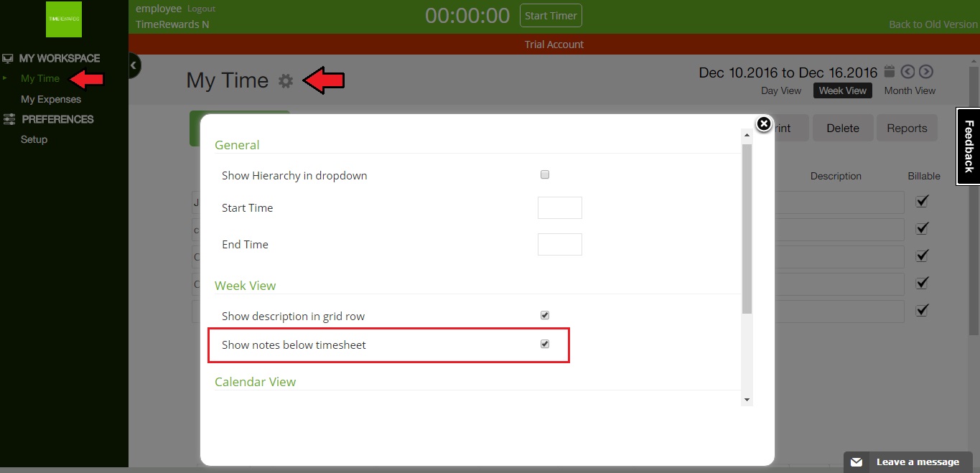
Task: Collapse the left sidebar panel
Action: coord(134,65)
